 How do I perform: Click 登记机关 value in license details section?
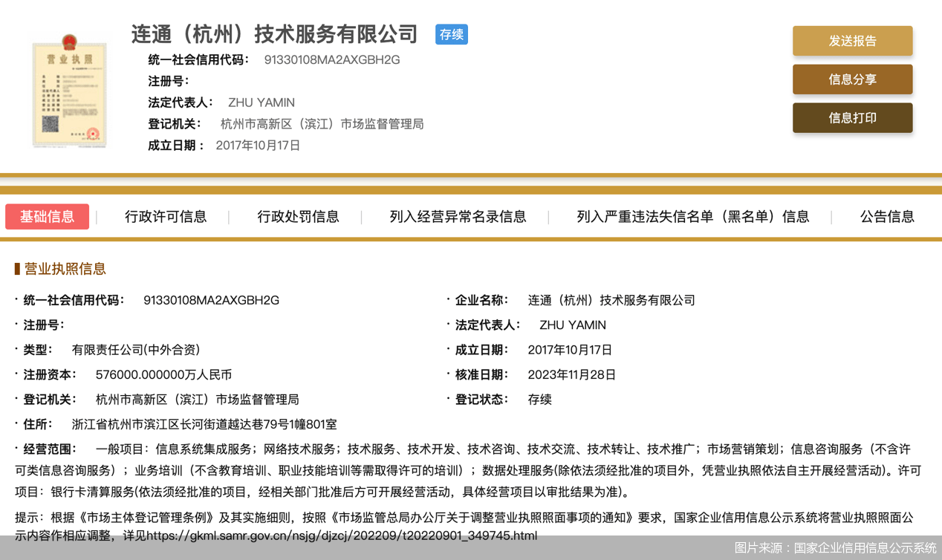tap(197, 400)
